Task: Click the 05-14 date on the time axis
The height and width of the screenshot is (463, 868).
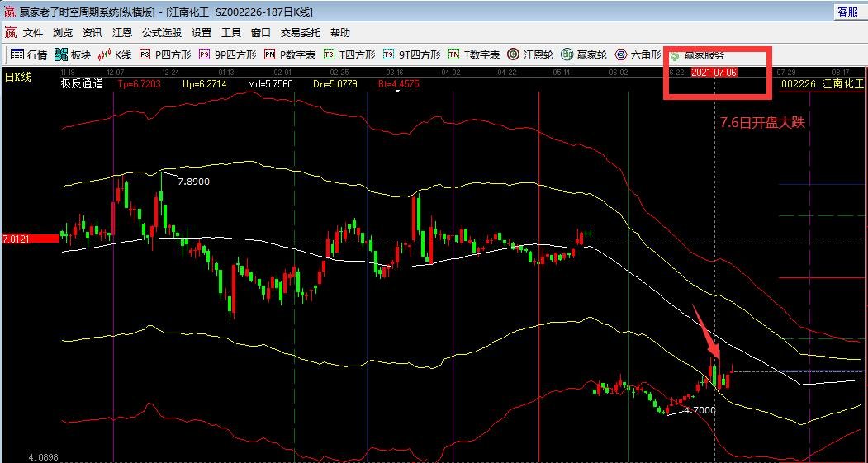Action: pos(562,73)
